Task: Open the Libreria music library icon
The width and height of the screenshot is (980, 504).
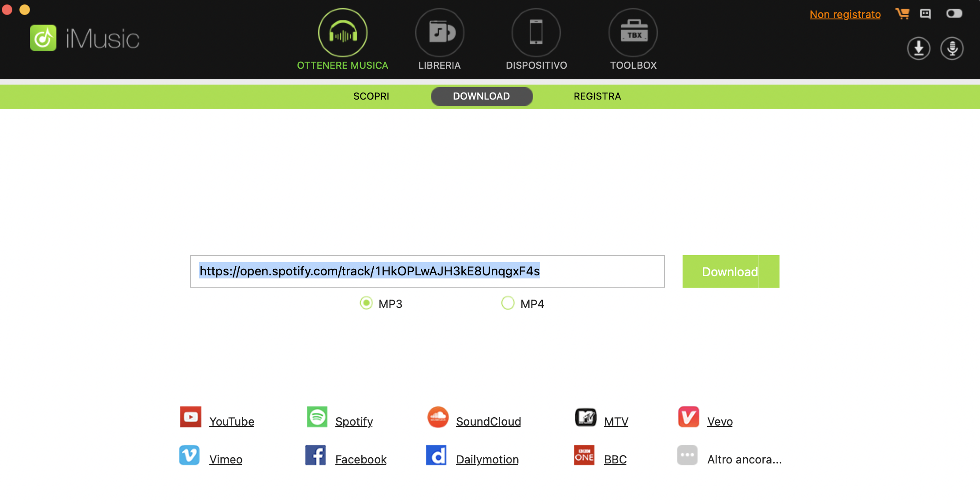Action: click(x=440, y=33)
